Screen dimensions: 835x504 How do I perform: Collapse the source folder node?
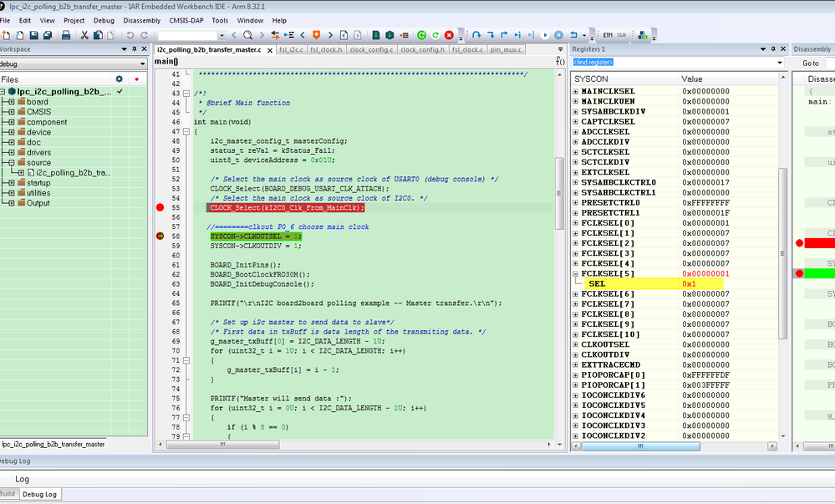(11, 162)
